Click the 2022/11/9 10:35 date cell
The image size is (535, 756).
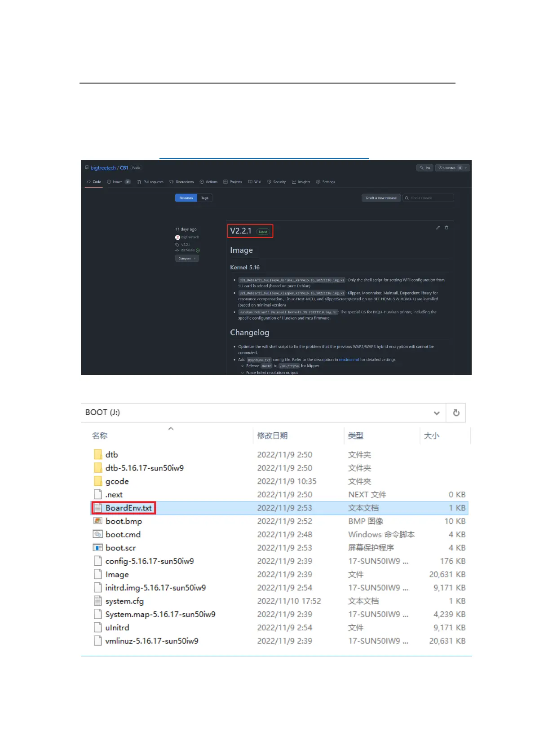click(x=287, y=481)
